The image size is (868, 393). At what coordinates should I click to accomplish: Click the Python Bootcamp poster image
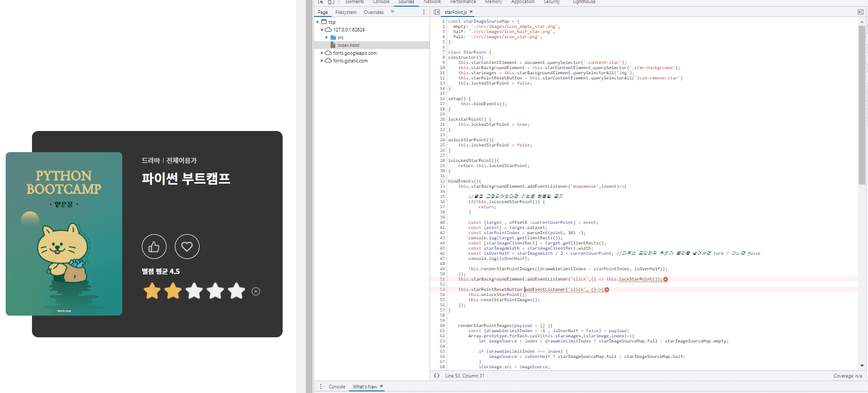pyautogui.click(x=64, y=234)
